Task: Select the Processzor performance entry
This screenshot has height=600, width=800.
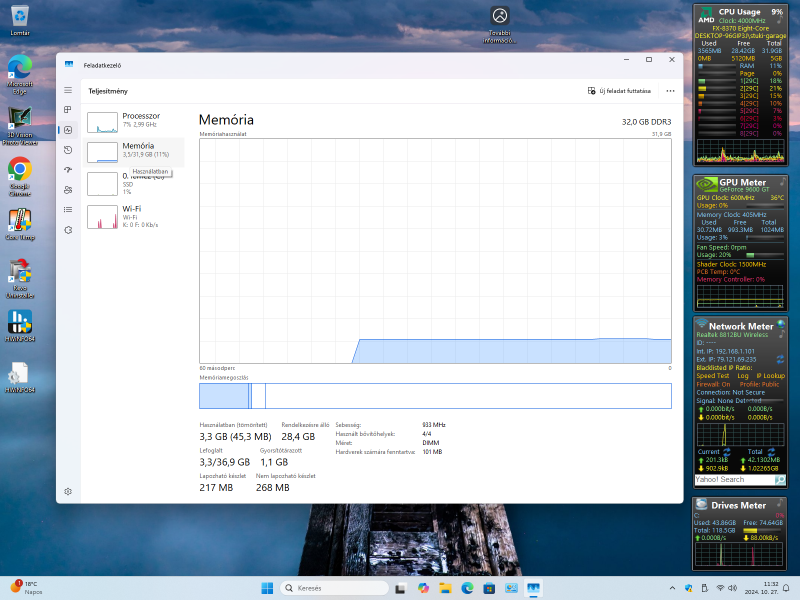Action: 134,122
